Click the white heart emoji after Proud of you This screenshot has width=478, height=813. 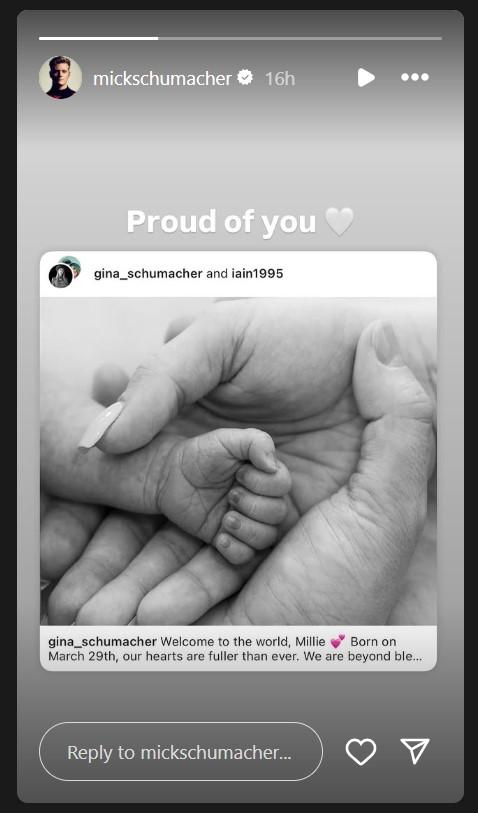pos(340,222)
